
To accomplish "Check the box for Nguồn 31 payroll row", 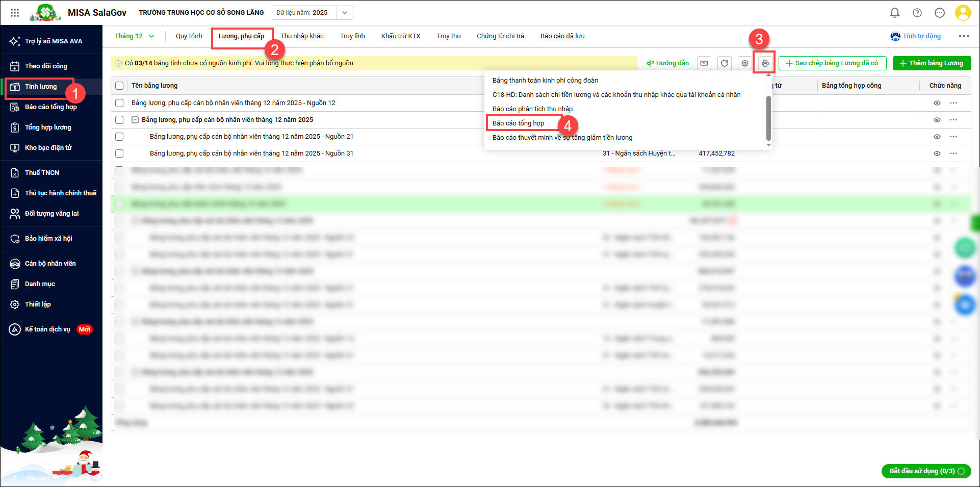I will [x=119, y=153].
